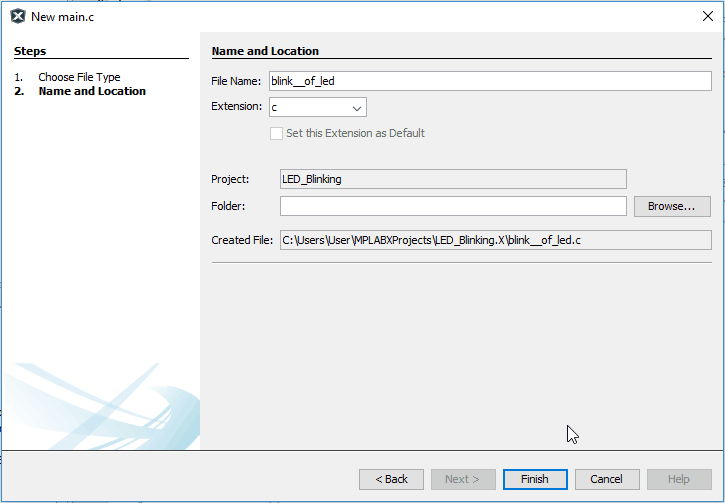
Task: Toggle Set this Extension as Default checkbox
Action: (x=277, y=133)
